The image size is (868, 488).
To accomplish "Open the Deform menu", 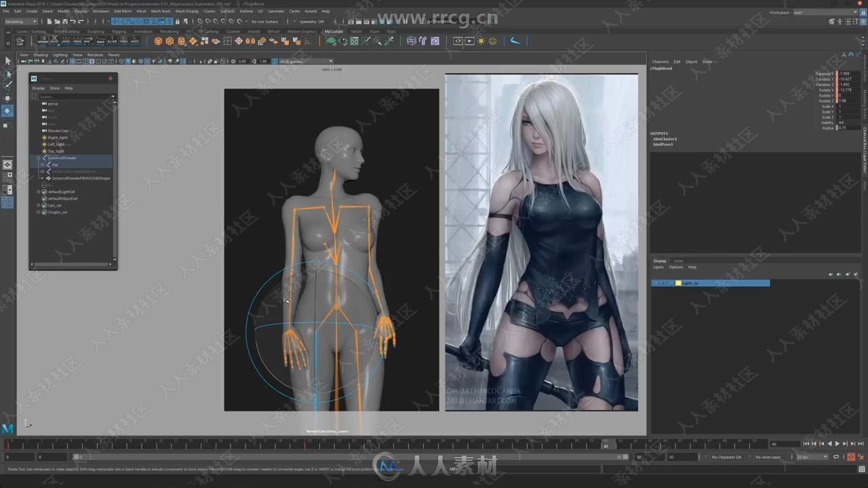I will click(x=246, y=12).
